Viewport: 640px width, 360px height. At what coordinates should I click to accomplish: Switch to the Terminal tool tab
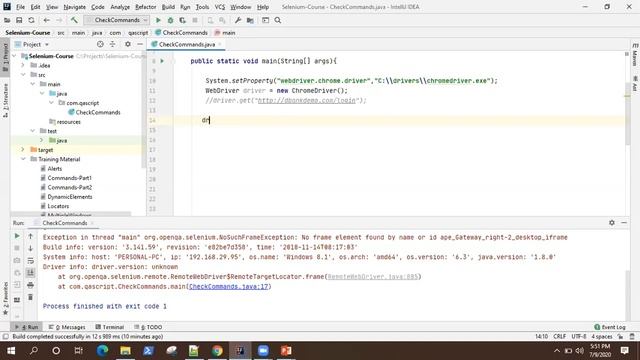[109, 327]
